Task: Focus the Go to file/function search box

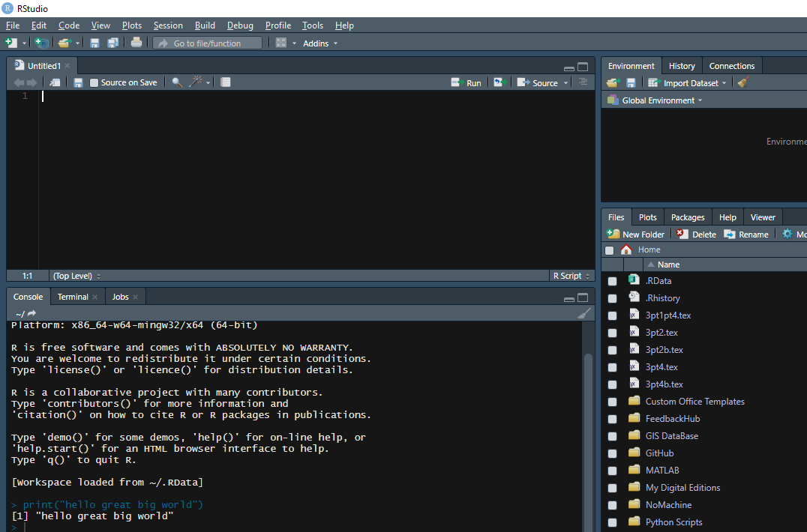Action: 208,43
